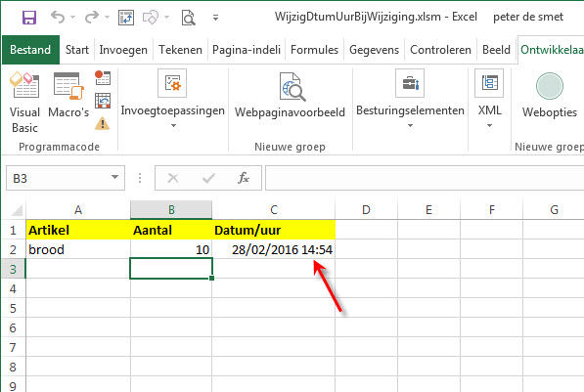
Task: Click the Webopties button
Action: click(550, 95)
